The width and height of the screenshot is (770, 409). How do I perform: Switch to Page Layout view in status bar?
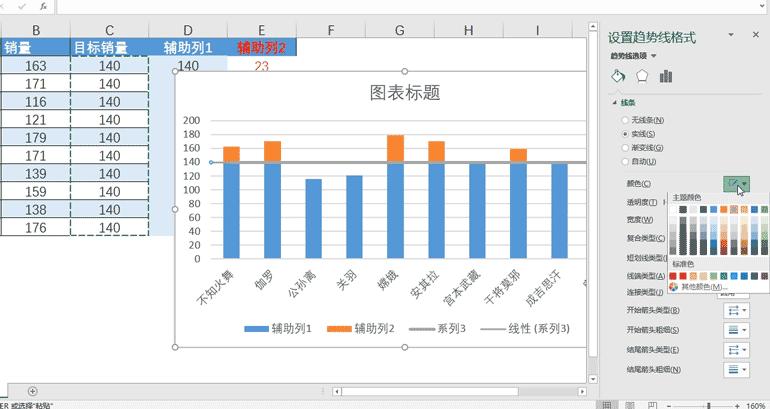pos(630,406)
